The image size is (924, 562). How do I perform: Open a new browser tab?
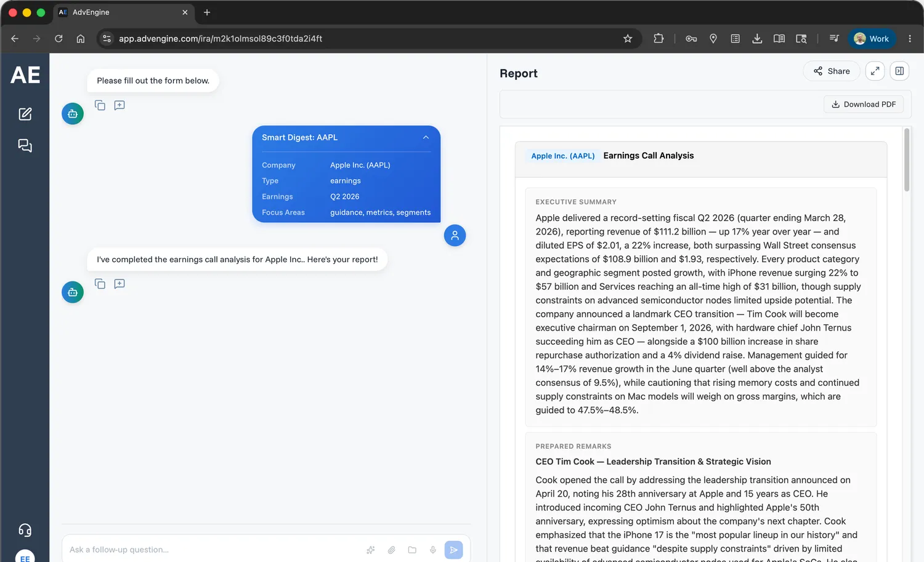tap(207, 12)
